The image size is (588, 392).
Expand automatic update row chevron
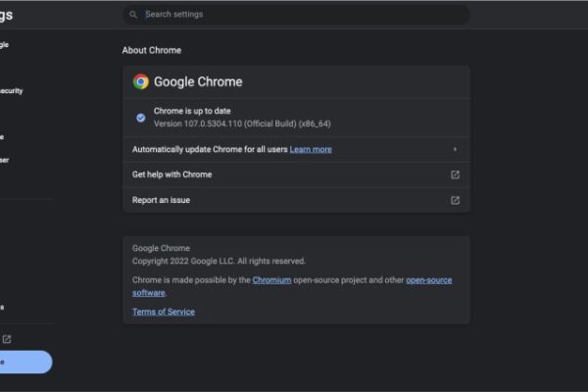pyautogui.click(x=455, y=149)
